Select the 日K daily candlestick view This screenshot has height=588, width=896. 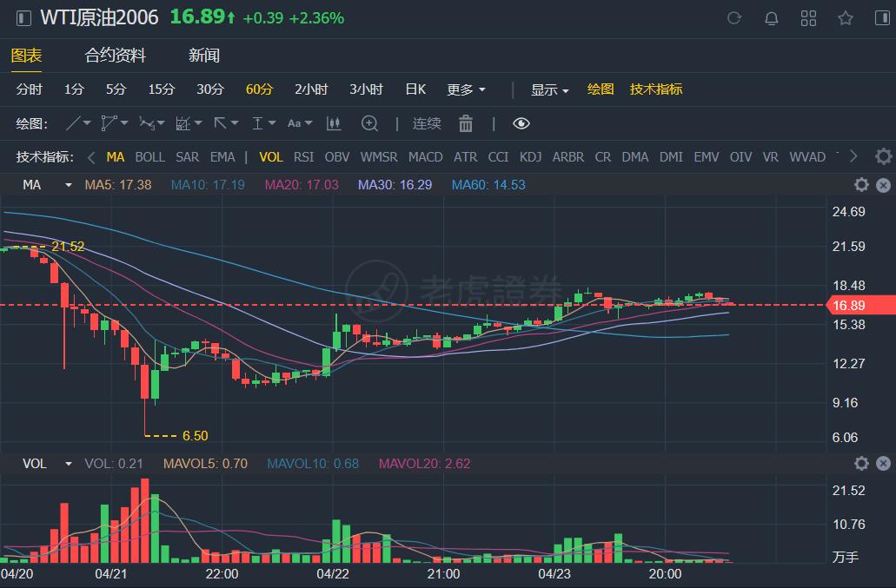pyautogui.click(x=415, y=89)
